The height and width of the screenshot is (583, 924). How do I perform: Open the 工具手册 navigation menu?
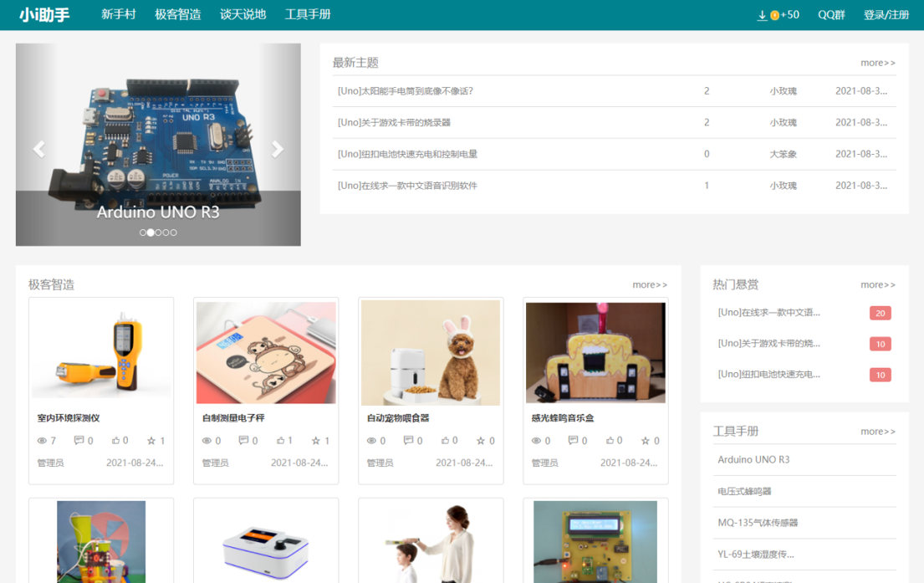point(307,15)
